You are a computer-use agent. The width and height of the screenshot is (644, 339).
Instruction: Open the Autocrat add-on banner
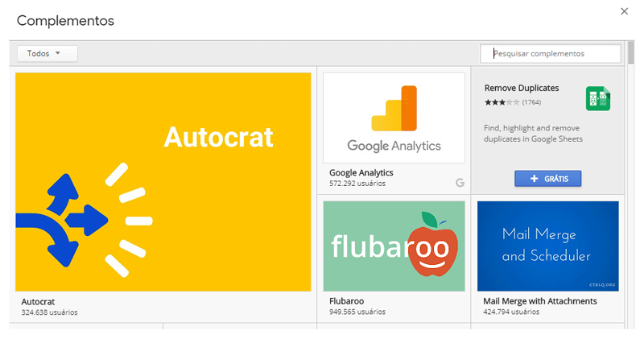(x=163, y=181)
